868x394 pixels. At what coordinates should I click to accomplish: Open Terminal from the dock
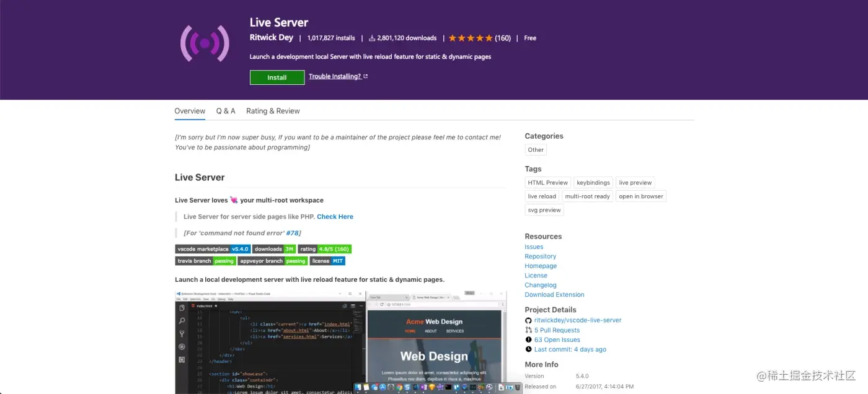coord(448,387)
